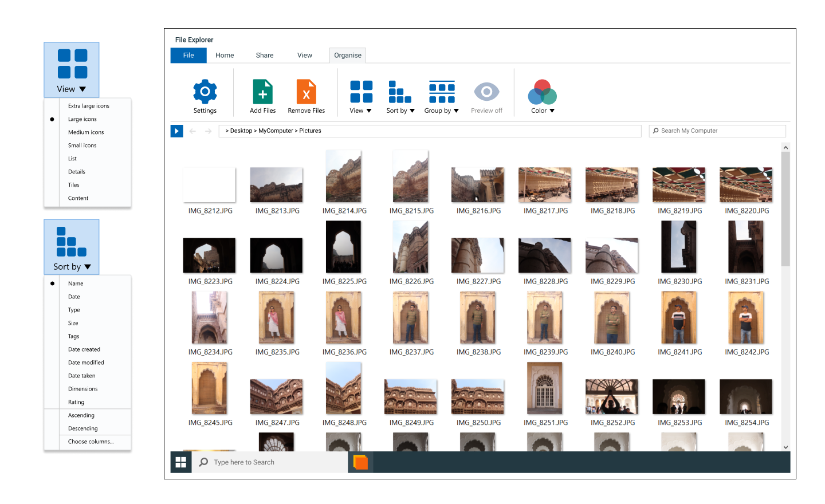This screenshot has width=825, height=504.
Task: Go back with the left arrow
Action: coord(192,131)
